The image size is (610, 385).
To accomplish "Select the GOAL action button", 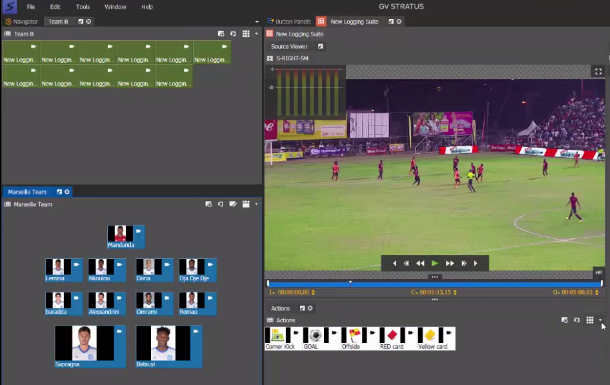I will coord(322,338).
